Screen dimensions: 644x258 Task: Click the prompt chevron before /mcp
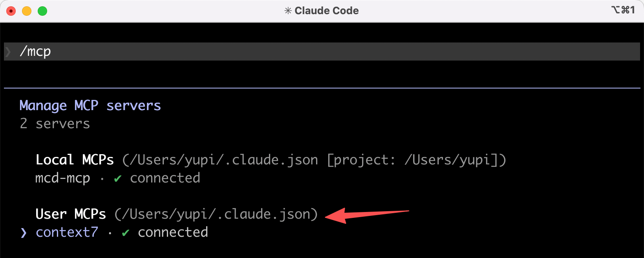8,52
